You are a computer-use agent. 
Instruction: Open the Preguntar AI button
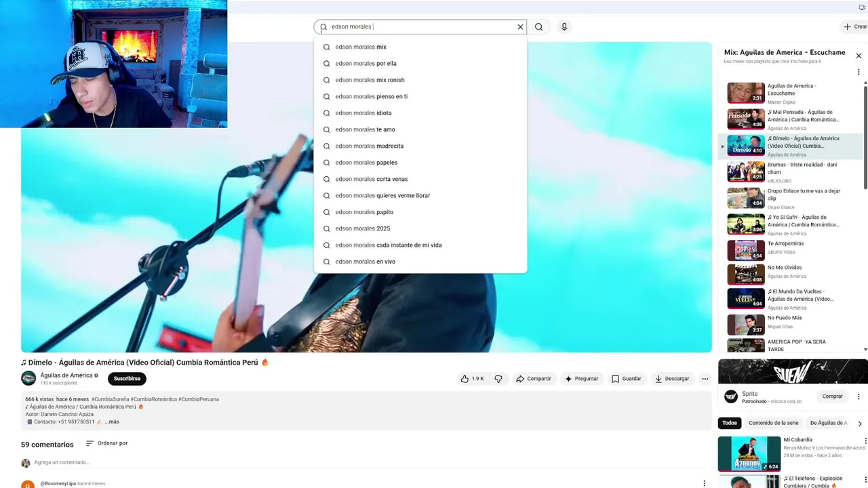point(582,379)
